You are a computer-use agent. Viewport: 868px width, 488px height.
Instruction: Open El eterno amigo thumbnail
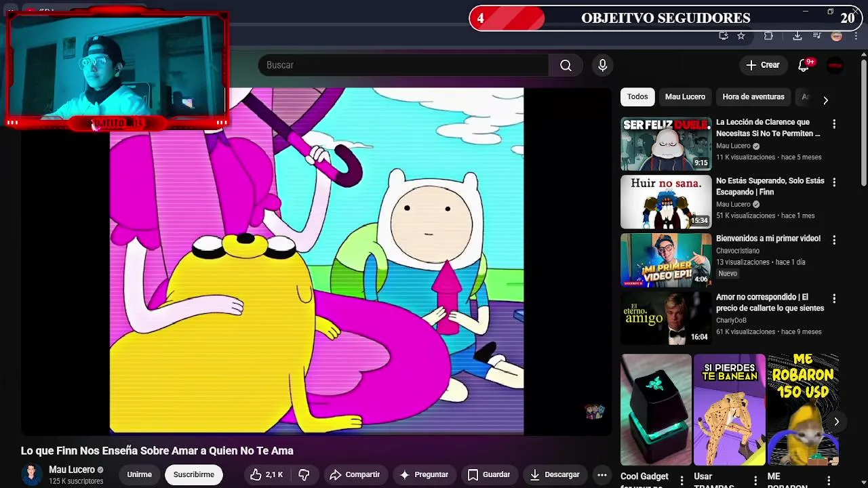coord(666,319)
